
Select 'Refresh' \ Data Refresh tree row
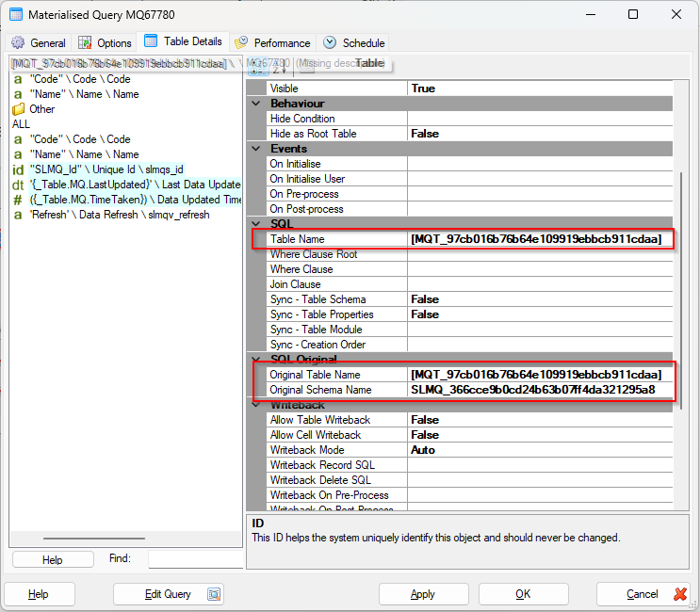(x=120, y=215)
